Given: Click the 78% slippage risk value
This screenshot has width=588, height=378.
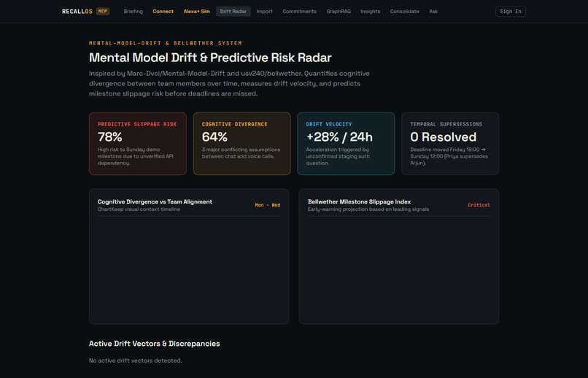Looking at the screenshot, I should pyautogui.click(x=110, y=137).
